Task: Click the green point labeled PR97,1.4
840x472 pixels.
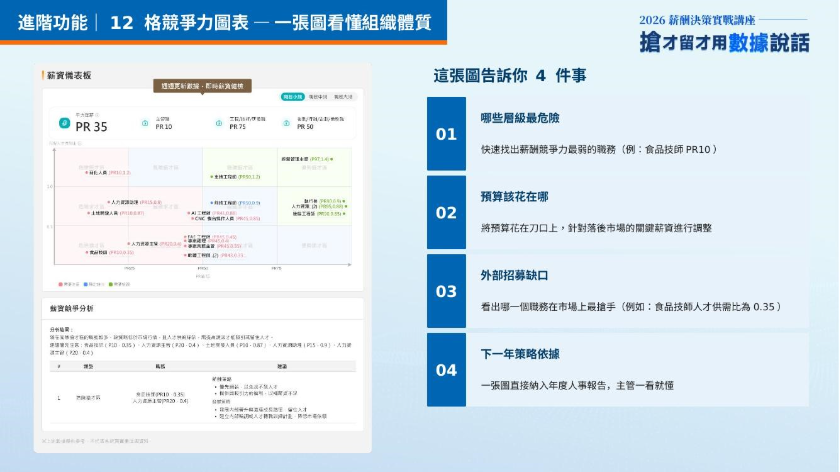Action: [x=332, y=159]
